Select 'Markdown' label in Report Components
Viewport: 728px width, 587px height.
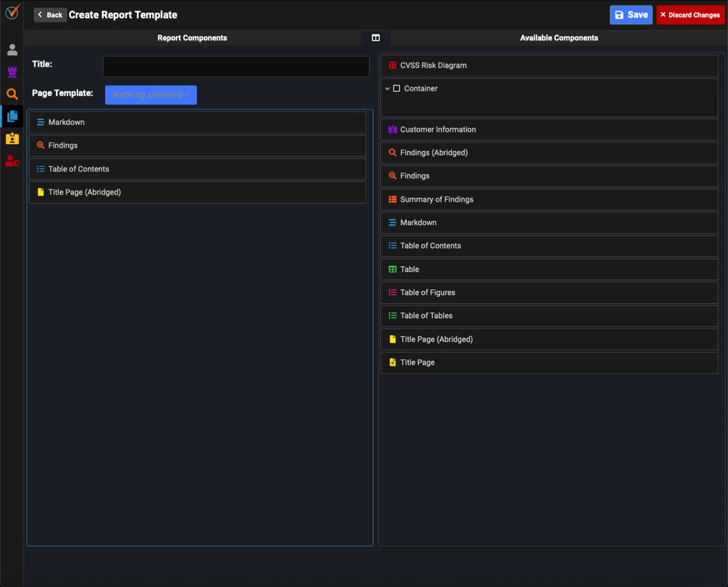tap(67, 122)
